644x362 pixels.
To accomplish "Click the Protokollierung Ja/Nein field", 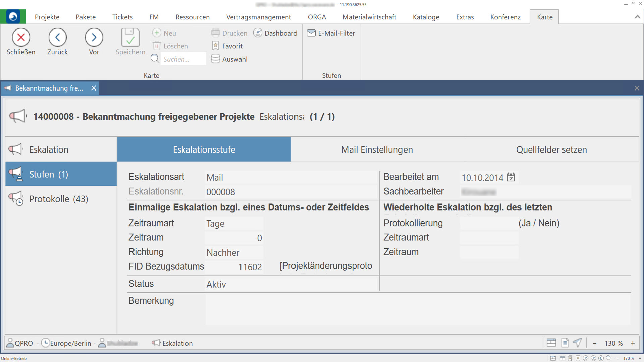I will pos(488,223).
